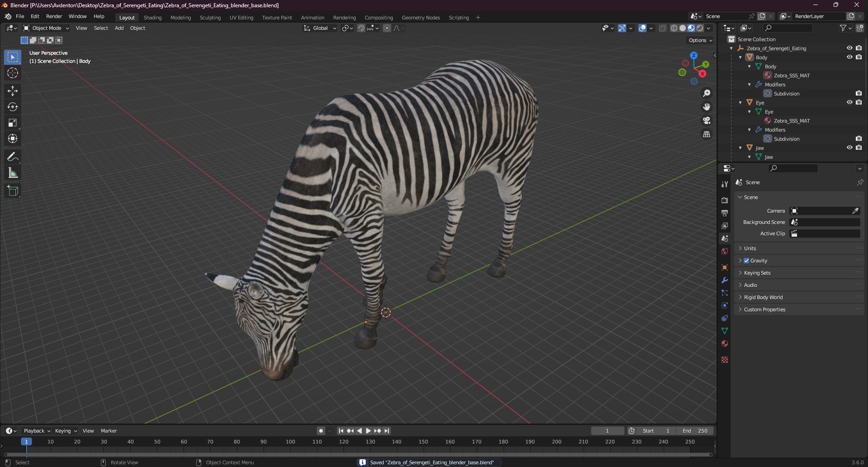Select the Move tool
The height and width of the screenshot is (467, 868).
tap(13, 91)
